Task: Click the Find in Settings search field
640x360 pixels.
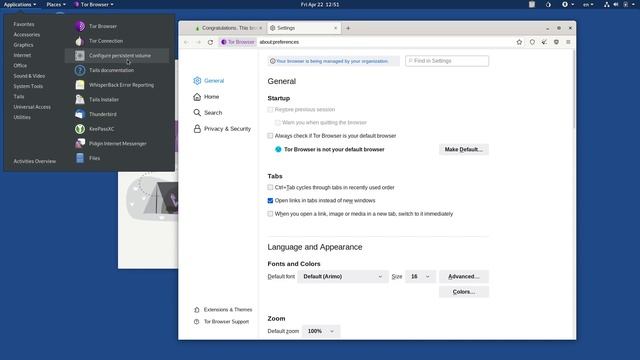Action: point(447,61)
